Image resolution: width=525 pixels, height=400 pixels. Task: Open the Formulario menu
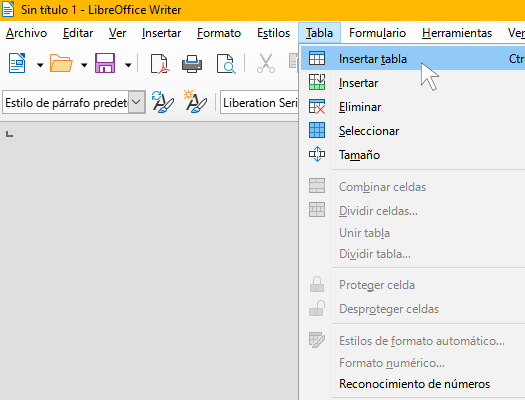point(377,33)
